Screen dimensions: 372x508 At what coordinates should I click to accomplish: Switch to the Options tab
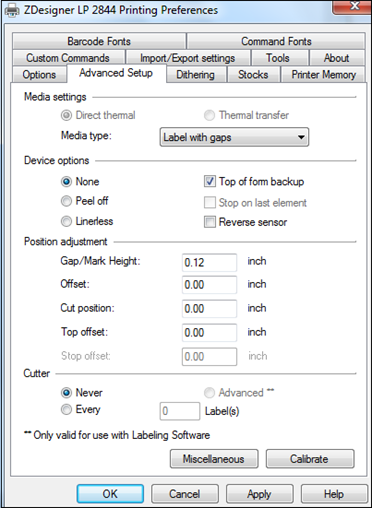coord(39,74)
